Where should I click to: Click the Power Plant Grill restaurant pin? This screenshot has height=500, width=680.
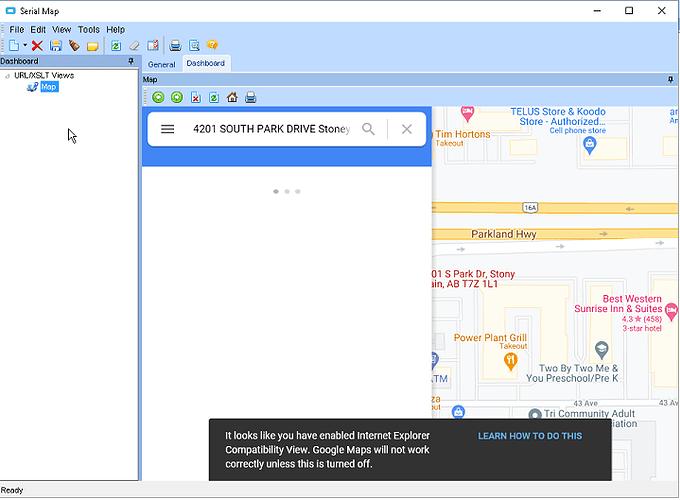pyautogui.click(x=510, y=361)
